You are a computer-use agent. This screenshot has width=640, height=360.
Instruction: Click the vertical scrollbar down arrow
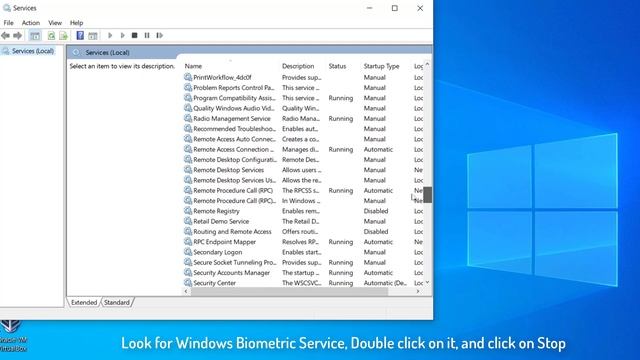point(427,282)
